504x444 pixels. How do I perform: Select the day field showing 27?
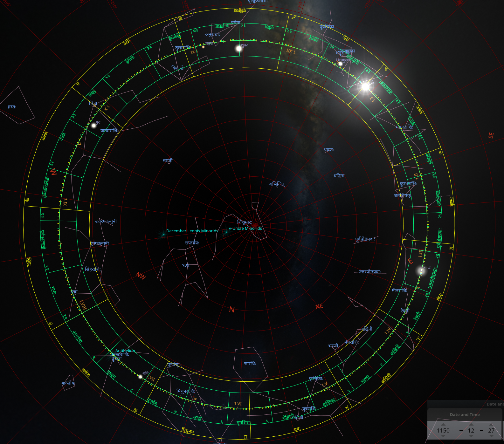pos(491,430)
